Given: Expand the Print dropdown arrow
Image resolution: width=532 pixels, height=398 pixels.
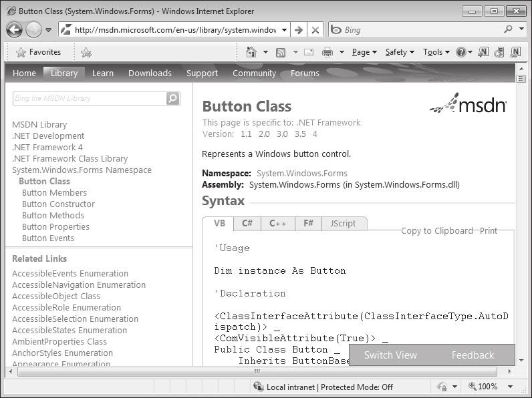Looking at the screenshot, I should (x=342, y=52).
